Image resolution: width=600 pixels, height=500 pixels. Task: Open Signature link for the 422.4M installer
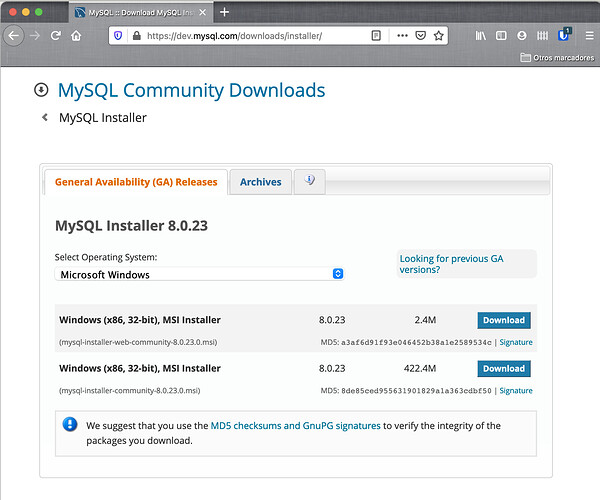516,391
